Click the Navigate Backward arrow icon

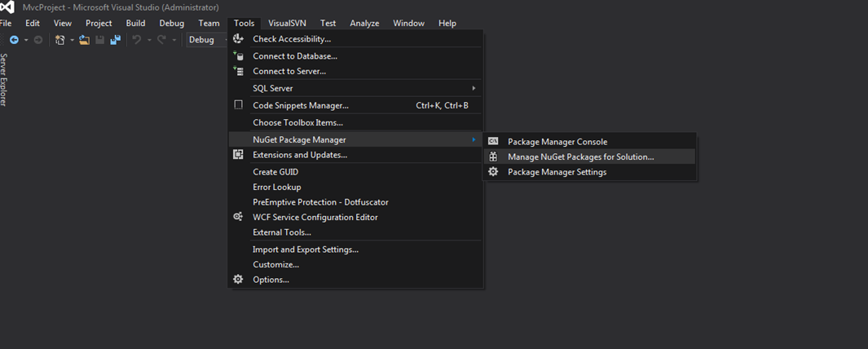click(x=15, y=40)
